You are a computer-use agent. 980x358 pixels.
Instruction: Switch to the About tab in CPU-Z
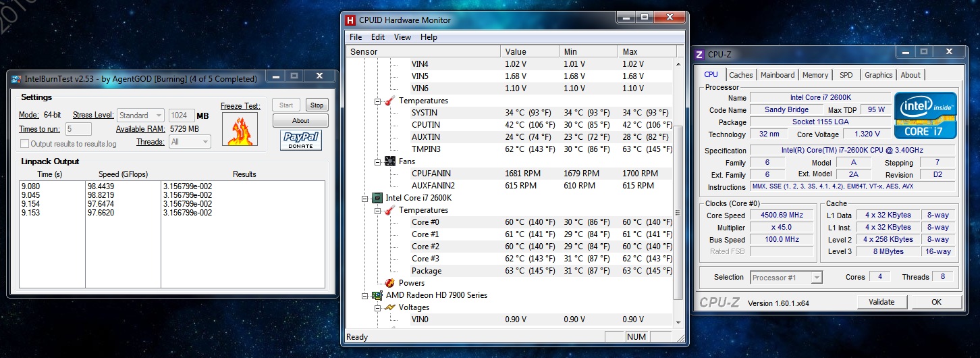[910, 75]
